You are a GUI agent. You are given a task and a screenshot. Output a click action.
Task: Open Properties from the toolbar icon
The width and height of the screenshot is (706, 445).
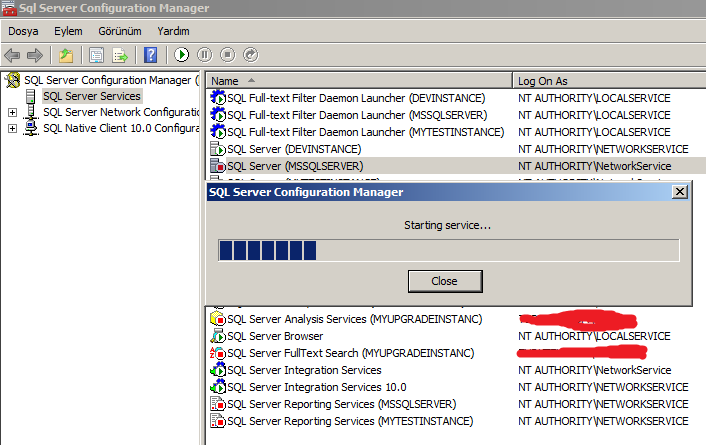point(97,55)
